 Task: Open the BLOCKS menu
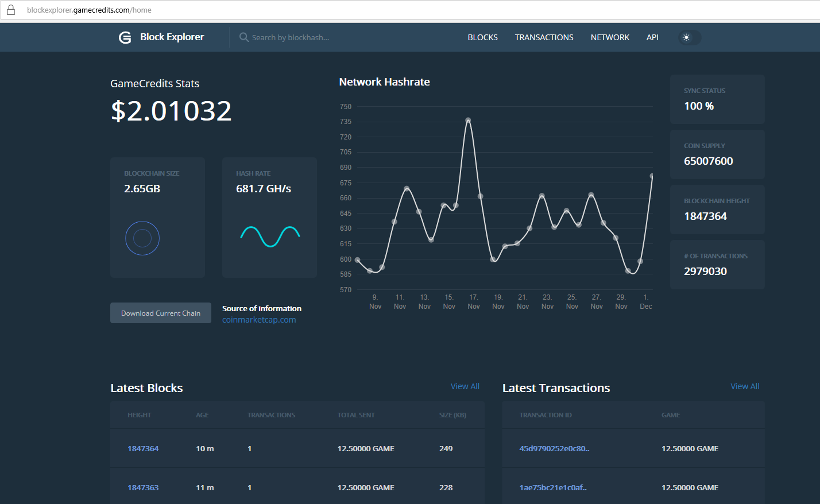[482, 37]
